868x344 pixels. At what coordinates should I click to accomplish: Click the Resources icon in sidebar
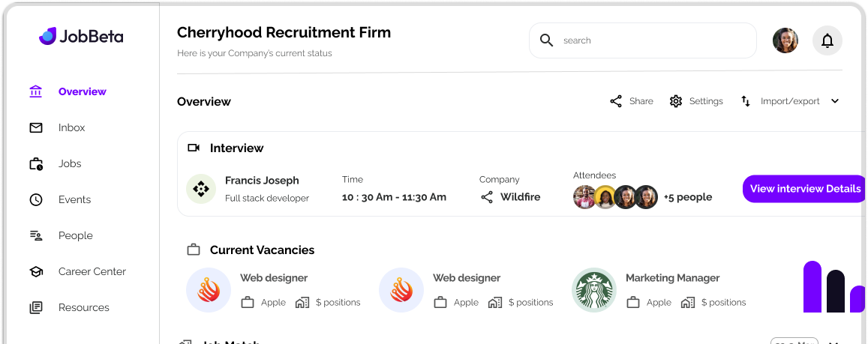coord(36,307)
